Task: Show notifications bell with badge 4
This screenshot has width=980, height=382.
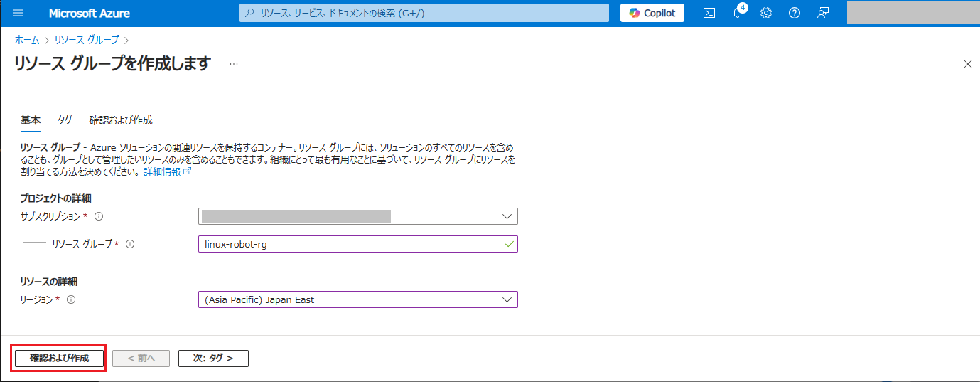Action: tap(738, 13)
